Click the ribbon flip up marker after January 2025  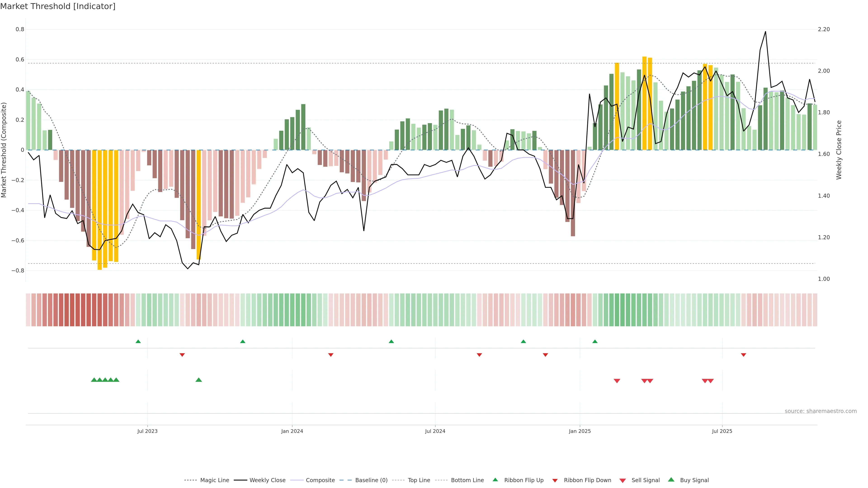point(595,342)
